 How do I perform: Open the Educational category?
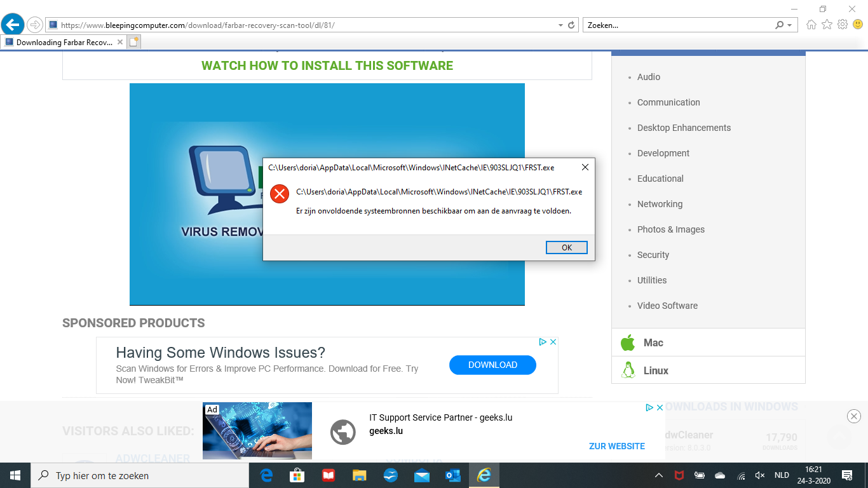click(660, 179)
